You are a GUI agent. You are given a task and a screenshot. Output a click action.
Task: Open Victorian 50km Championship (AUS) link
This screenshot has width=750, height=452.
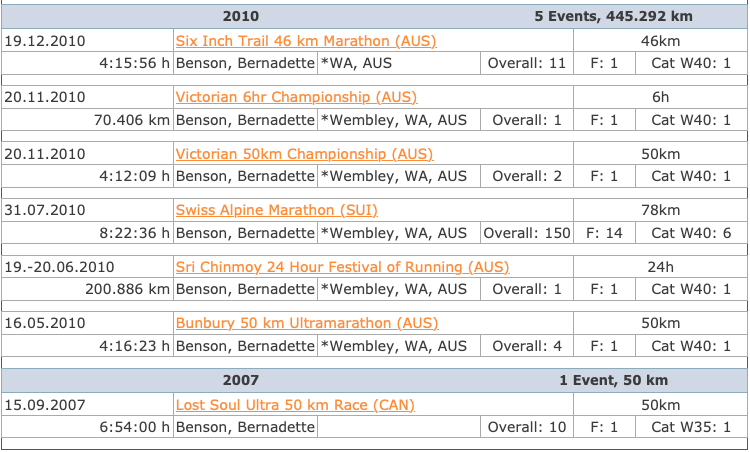pos(304,154)
